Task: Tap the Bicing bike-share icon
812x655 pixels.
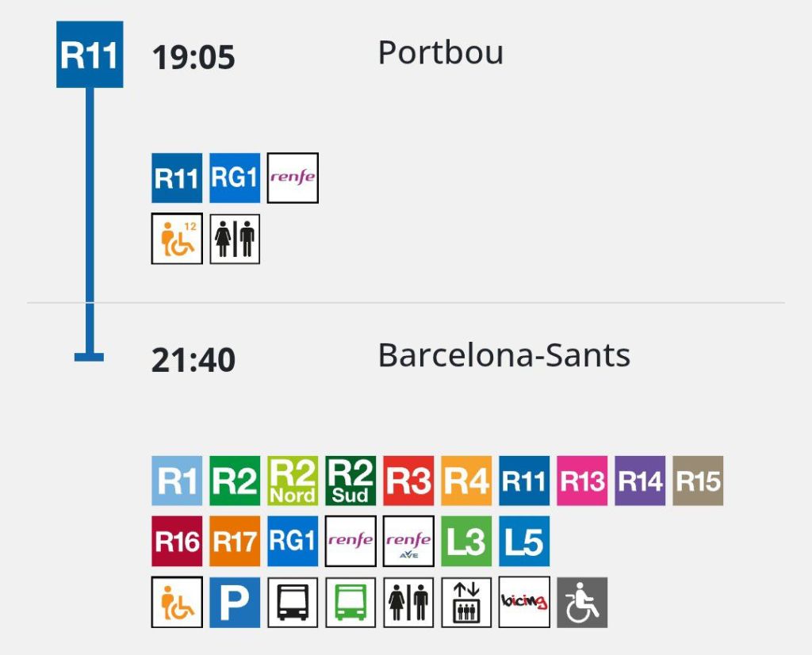Action: click(x=524, y=602)
